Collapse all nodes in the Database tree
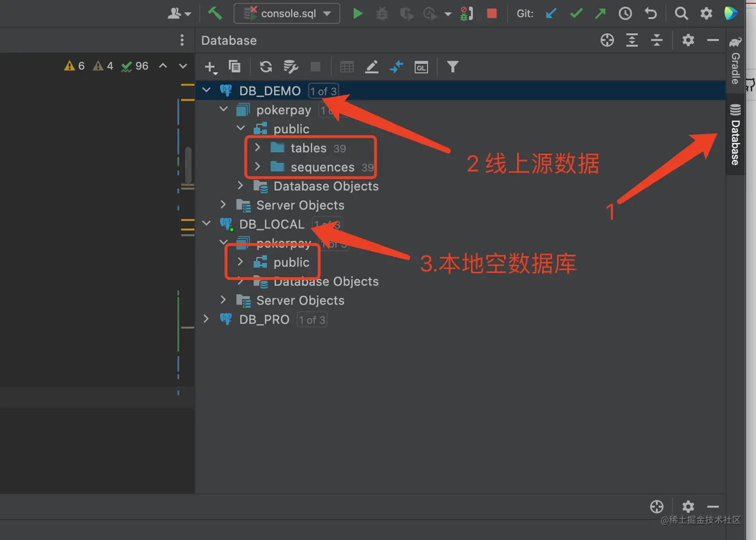Screen dimensions: 756x540 656,40
